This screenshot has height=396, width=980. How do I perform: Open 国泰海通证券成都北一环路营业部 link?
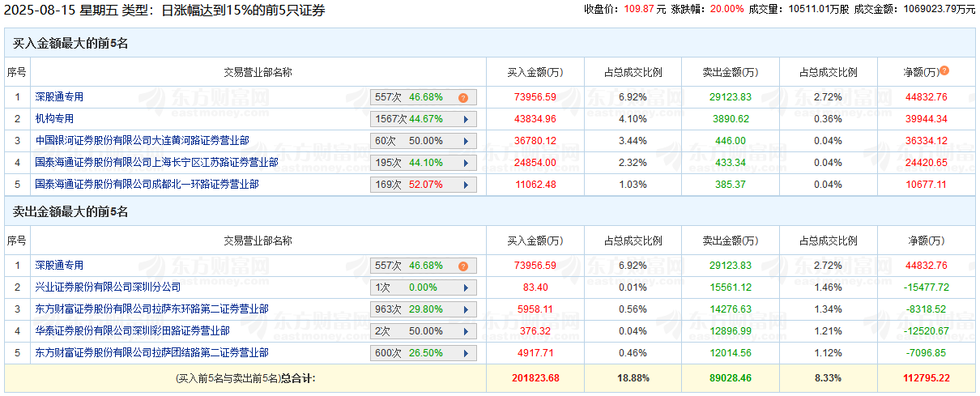(x=147, y=185)
